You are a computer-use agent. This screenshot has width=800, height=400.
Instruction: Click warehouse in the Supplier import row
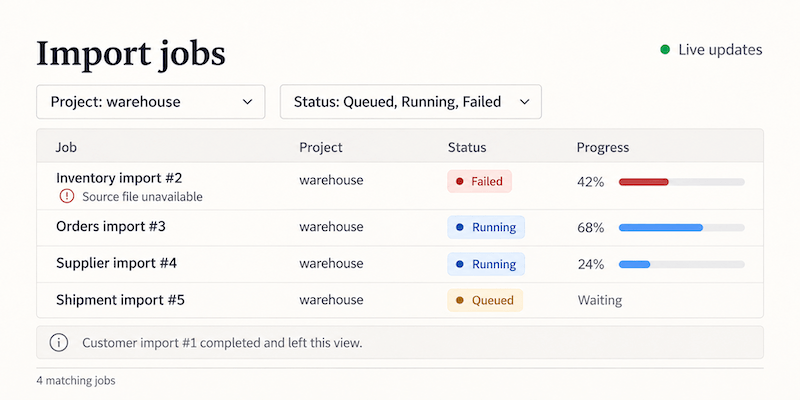tap(331, 263)
